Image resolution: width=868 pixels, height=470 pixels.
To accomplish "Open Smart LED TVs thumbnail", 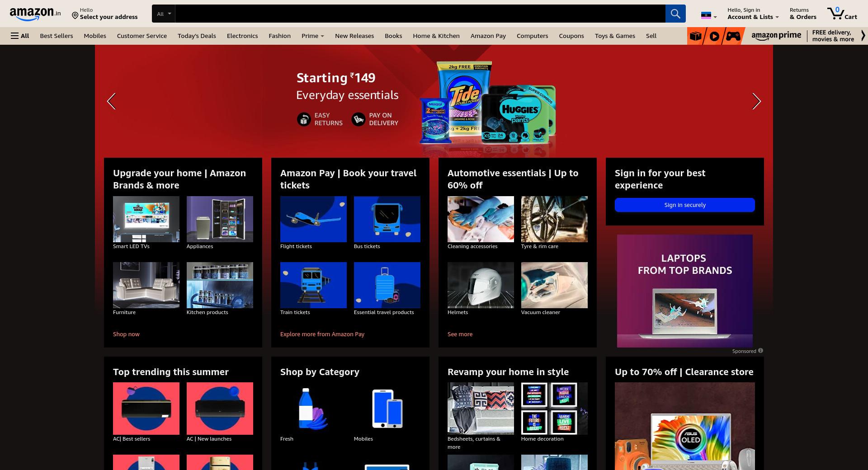I will (146, 219).
